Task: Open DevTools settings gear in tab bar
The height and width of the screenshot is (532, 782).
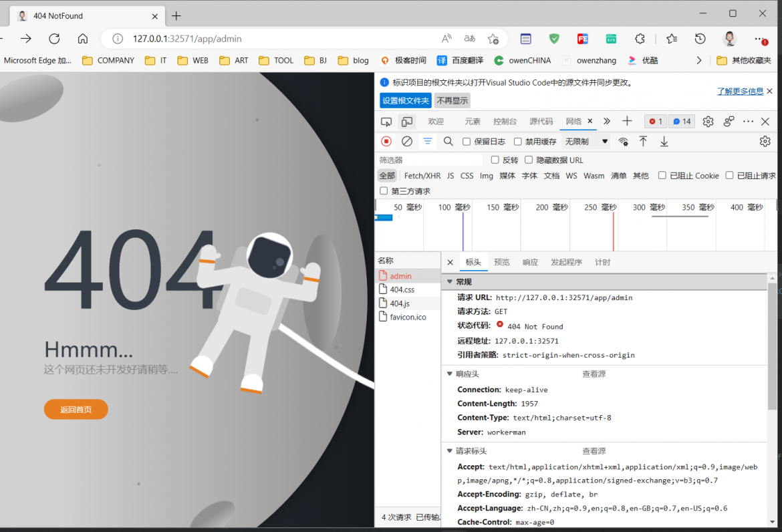Action: pos(708,122)
